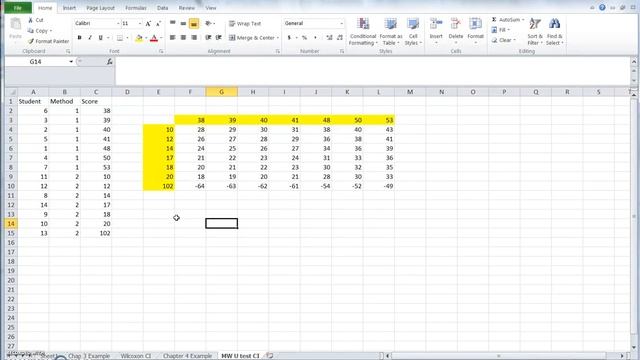Set Middle Align for the cell

pos(183,24)
